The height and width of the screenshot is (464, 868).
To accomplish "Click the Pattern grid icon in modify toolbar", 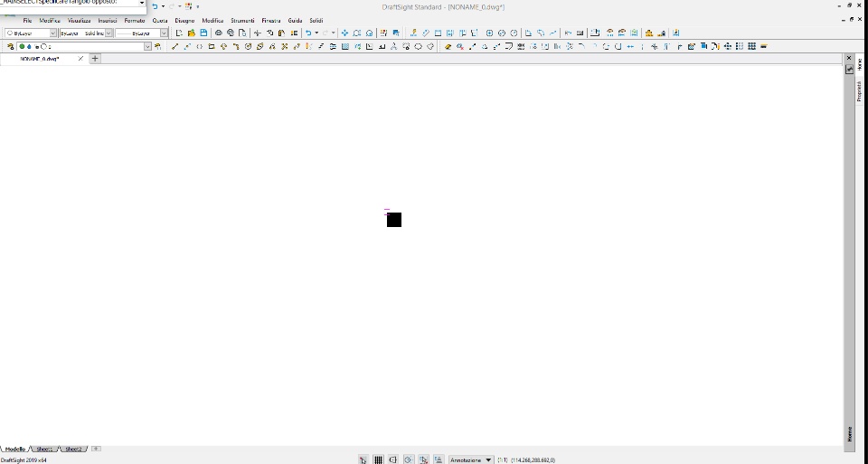I will (751, 46).
